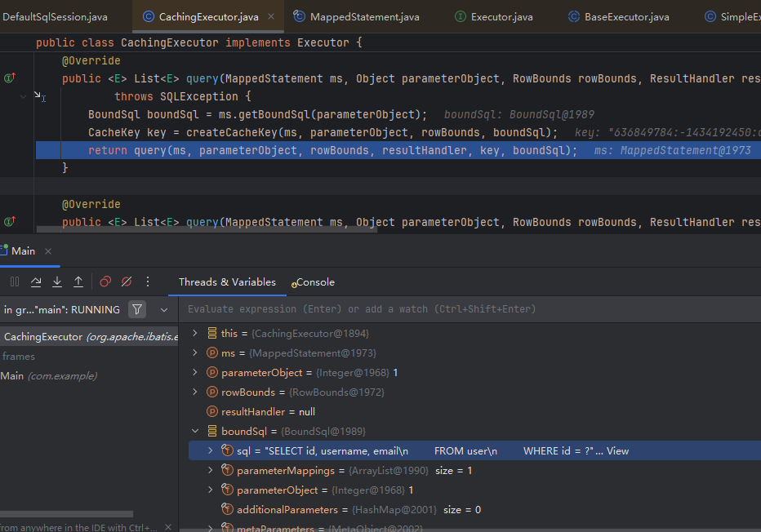Image resolution: width=761 pixels, height=532 pixels.
Task: Click the additionalParameters field icon
Action: point(227,508)
